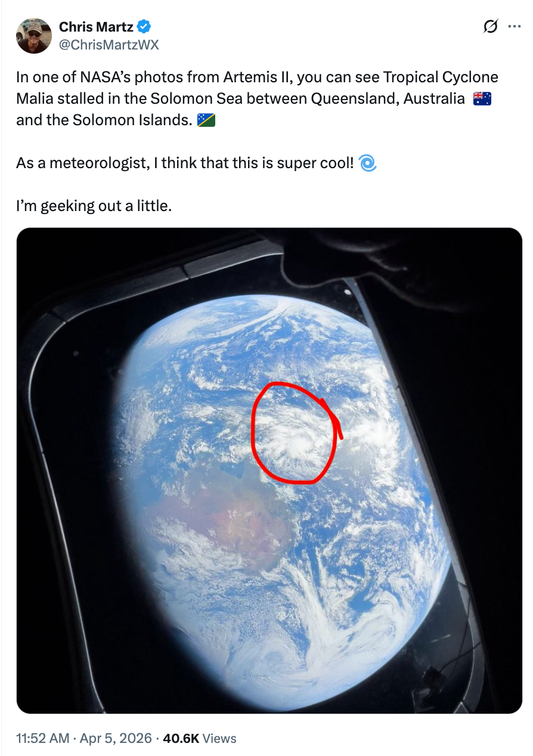The height and width of the screenshot is (756, 533).
Task: Click the Australian flag emoji in the post
Action: pos(483,97)
